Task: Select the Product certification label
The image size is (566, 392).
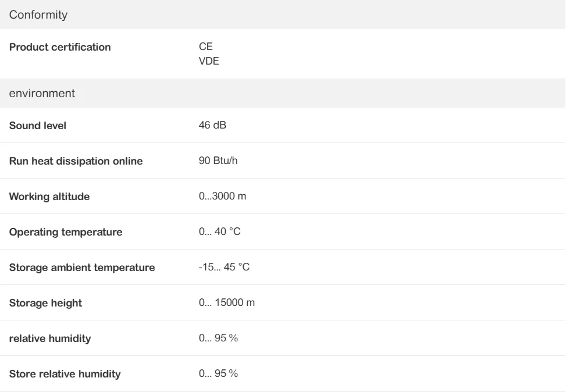Action: 60,47
